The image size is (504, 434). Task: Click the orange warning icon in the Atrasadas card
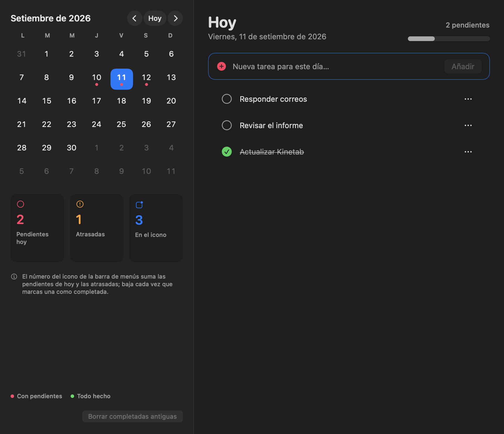[80, 204]
